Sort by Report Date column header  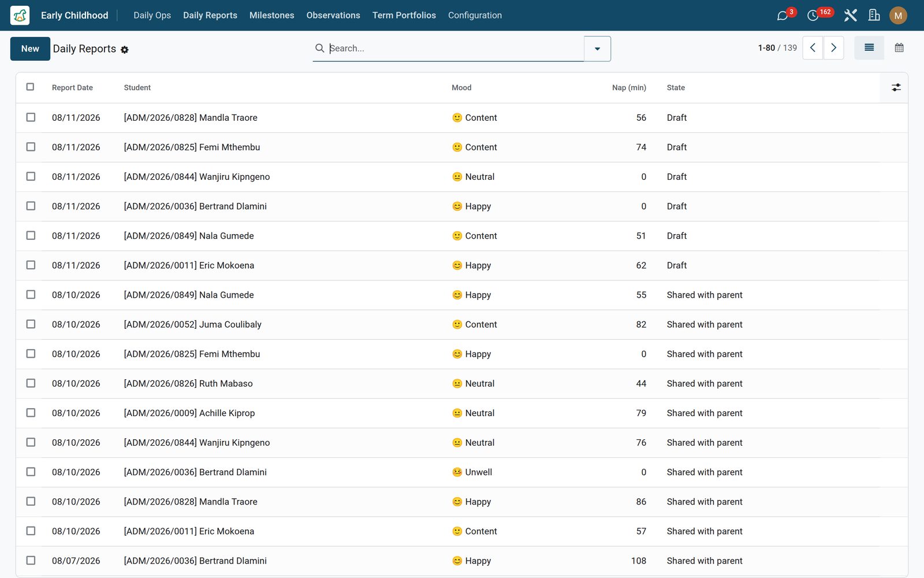point(72,88)
